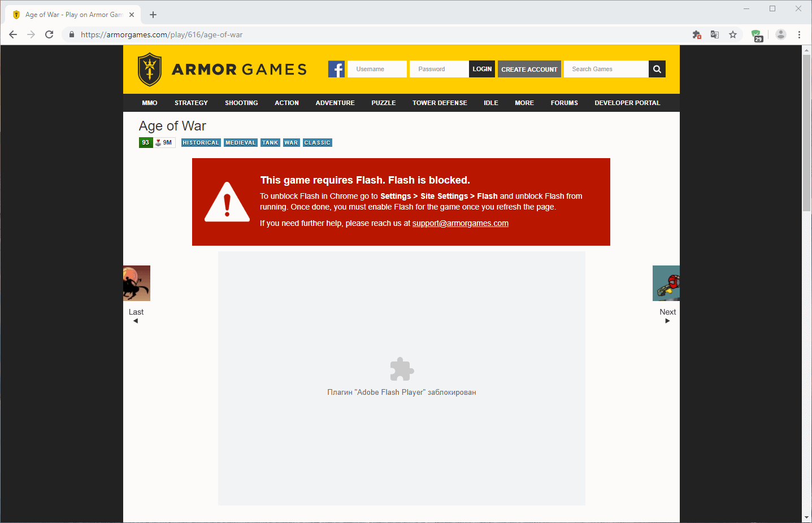Click the MEDIEVAL tag
The width and height of the screenshot is (812, 523).
point(241,143)
